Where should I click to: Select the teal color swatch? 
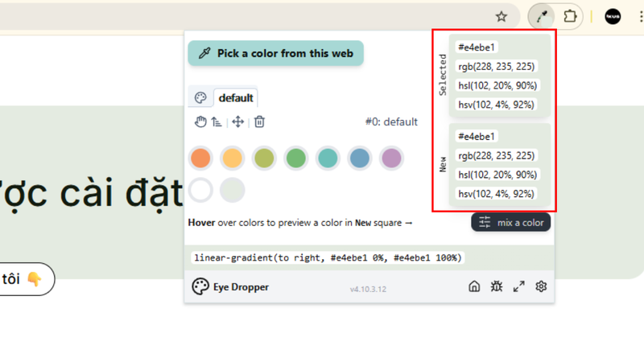pos(328,158)
